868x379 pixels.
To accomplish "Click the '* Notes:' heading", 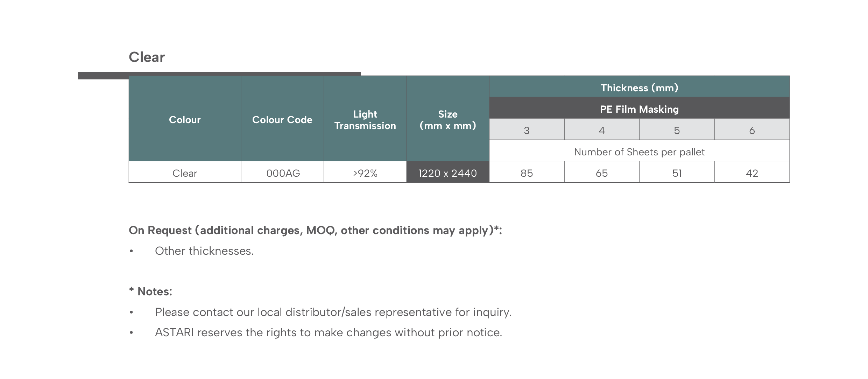I will click(150, 291).
